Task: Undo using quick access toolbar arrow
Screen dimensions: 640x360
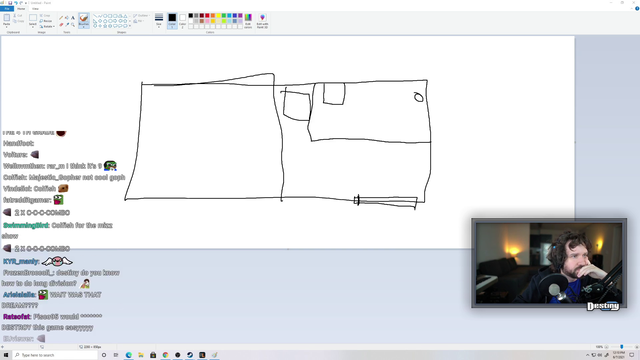Action: pyautogui.click(x=16, y=3)
